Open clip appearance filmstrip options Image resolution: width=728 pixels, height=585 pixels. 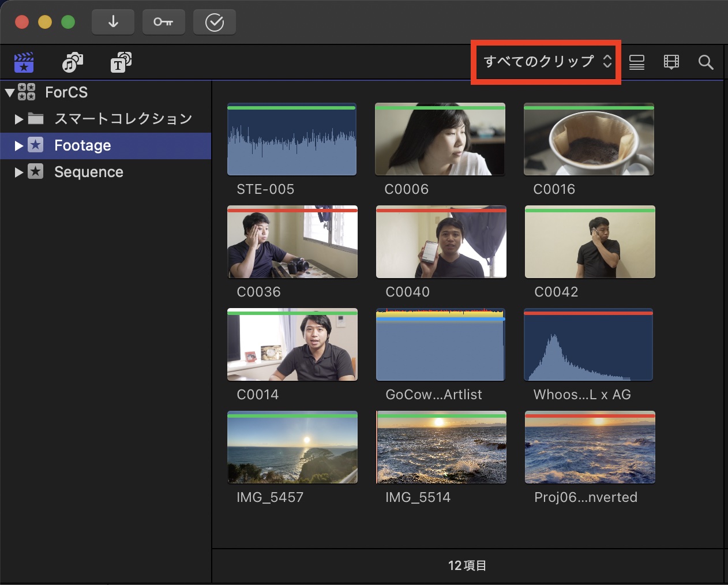[671, 62]
